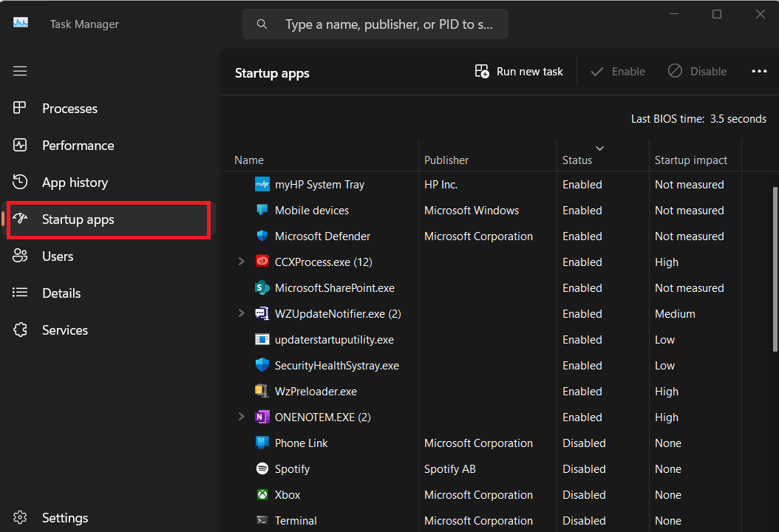
Task: Select the Terminal entry name
Action: (x=296, y=521)
